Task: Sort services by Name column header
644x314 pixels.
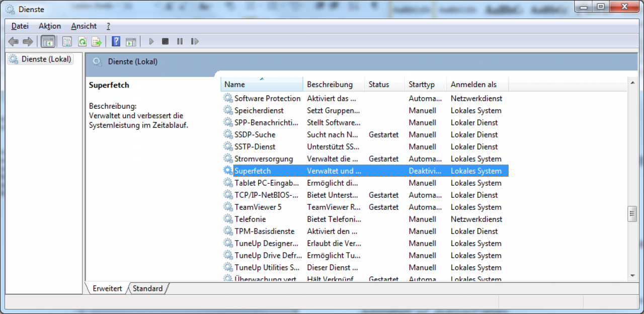Action: click(x=262, y=84)
